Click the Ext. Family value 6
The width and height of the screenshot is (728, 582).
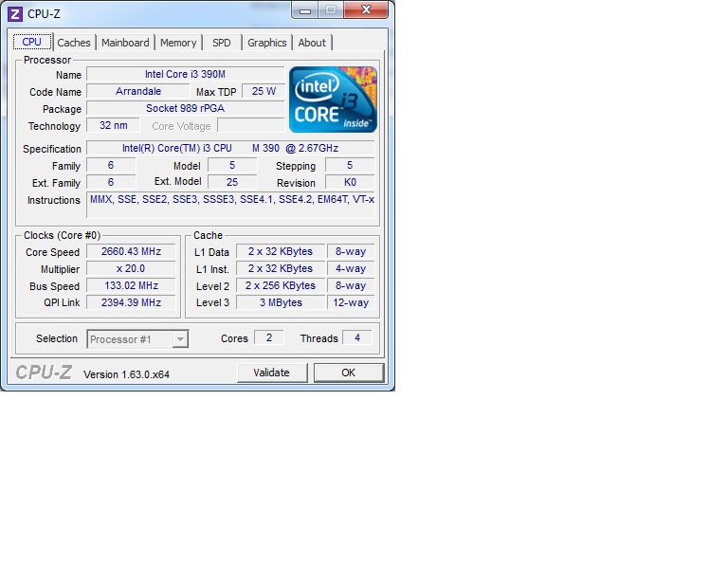click(x=111, y=182)
